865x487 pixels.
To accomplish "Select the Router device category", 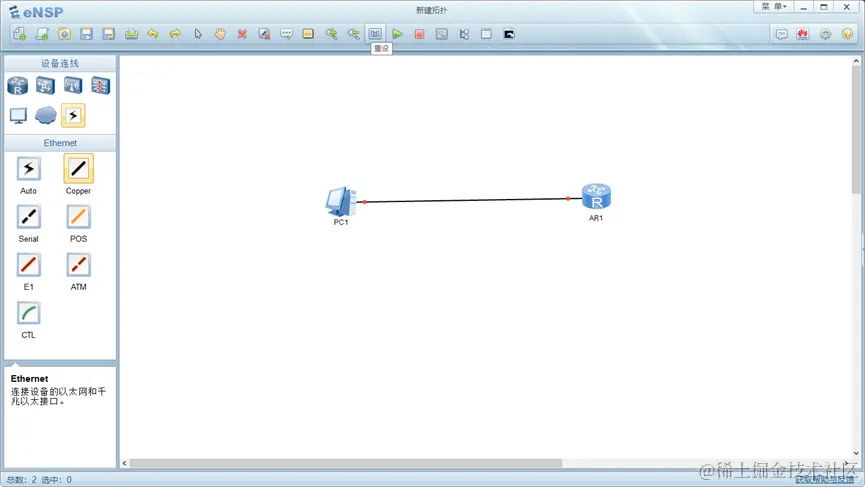I will click(18, 85).
